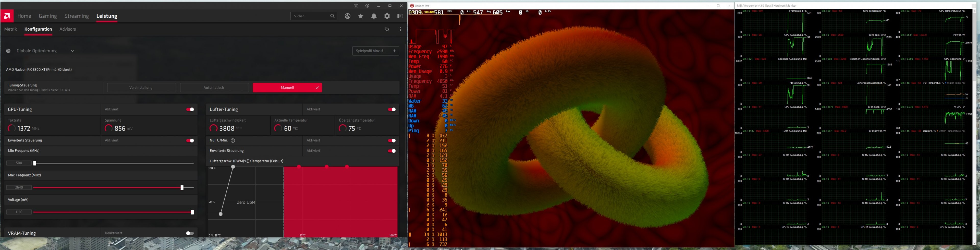Viewport: 980px width, 250px height.
Task: Click the Taktrate value 1372 MHz
Action: click(23, 129)
